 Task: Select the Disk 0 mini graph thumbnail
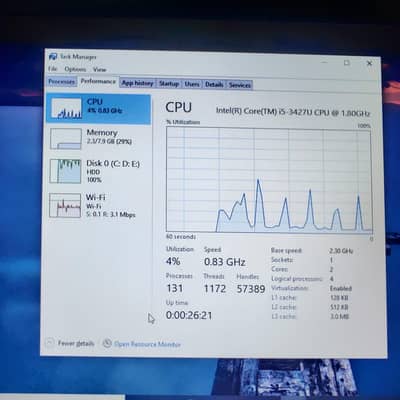click(x=65, y=171)
